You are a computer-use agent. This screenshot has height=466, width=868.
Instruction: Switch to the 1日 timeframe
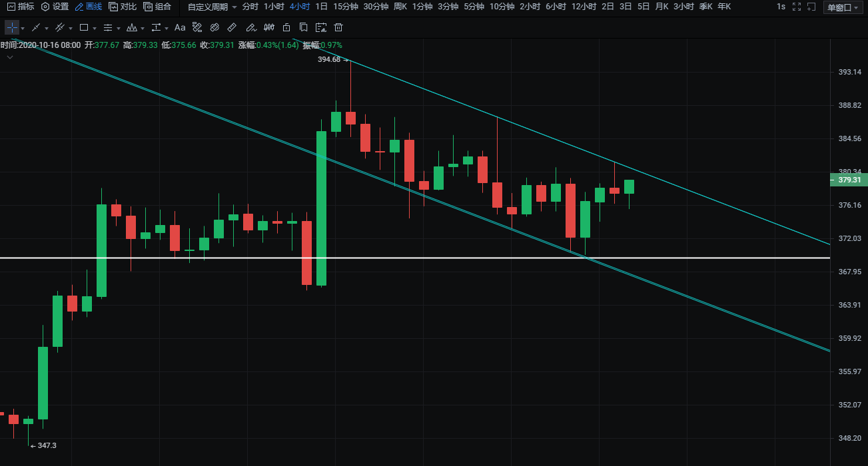coord(321,7)
